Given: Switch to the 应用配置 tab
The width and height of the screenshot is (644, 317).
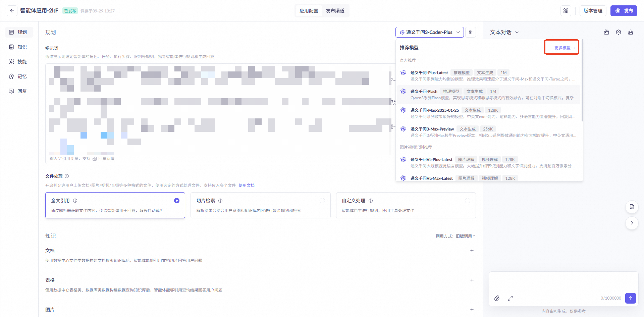Looking at the screenshot, I should tap(309, 11).
